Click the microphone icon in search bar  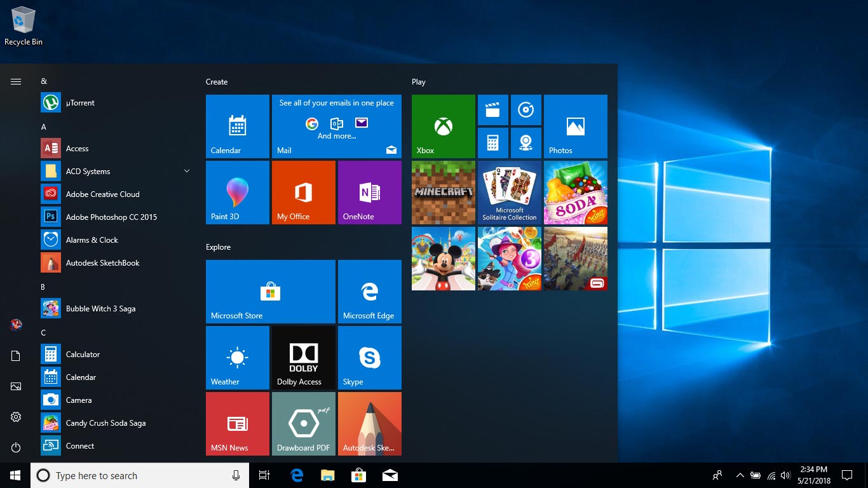(x=236, y=475)
